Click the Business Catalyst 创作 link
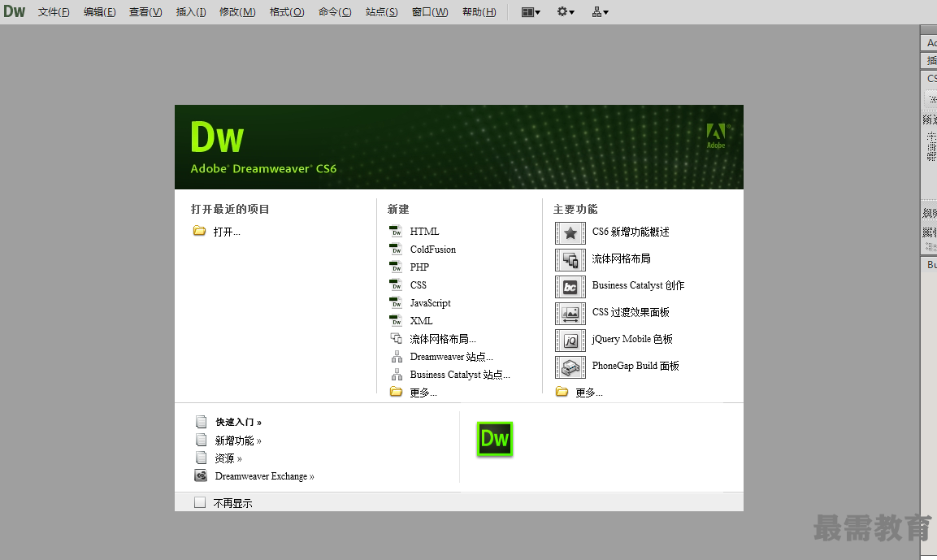 coord(638,285)
